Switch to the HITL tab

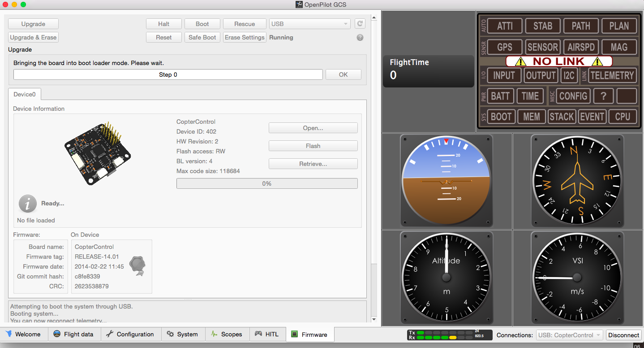point(267,334)
